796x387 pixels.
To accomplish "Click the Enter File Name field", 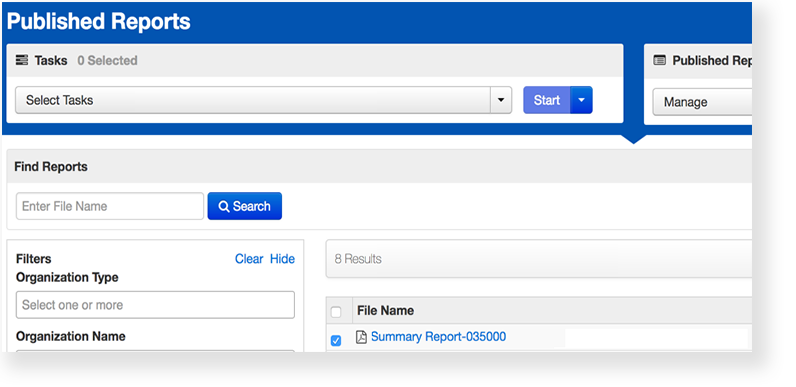I will click(x=110, y=206).
